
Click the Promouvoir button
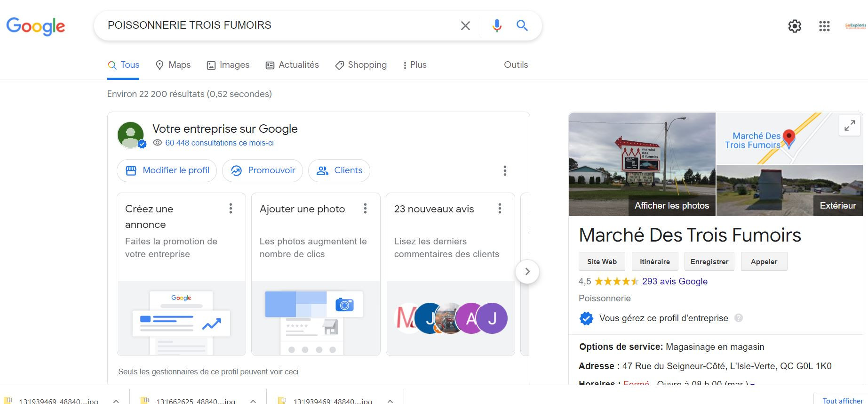[x=263, y=170]
